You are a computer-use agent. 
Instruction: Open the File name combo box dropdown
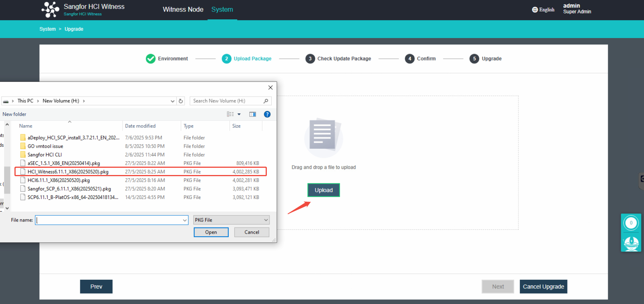tap(185, 220)
